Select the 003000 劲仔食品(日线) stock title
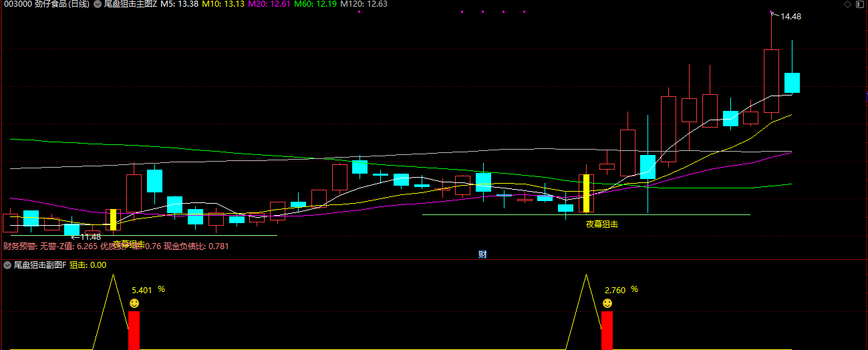Image resolution: width=868 pixels, height=350 pixels. pyautogui.click(x=45, y=4)
